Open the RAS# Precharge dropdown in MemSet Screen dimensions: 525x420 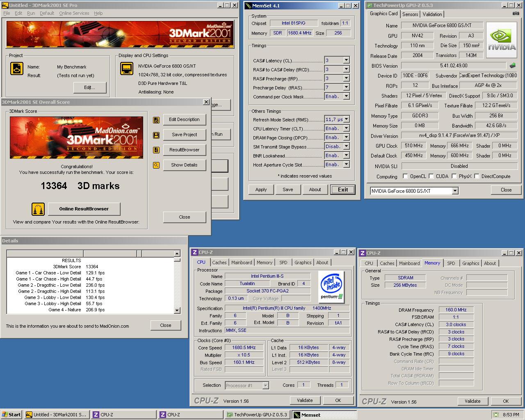pos(346,78)
